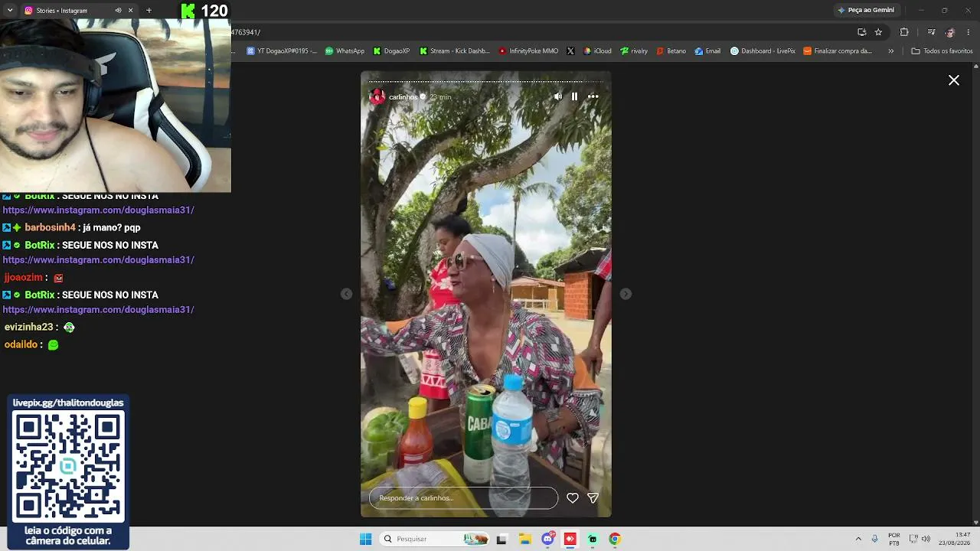Open the YT DogaoXP#0195 bookmark
This screenshot has width=980, height=551.
pos(282,51)
